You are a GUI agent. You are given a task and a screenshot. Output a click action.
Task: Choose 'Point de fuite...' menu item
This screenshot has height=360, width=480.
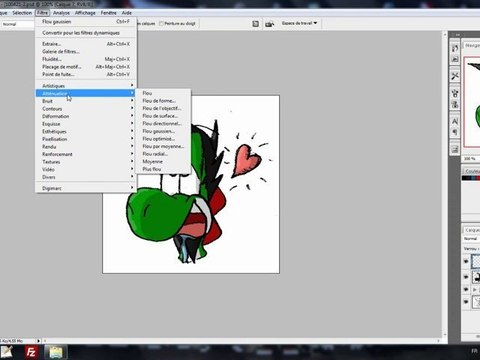(x=86, y=74)
